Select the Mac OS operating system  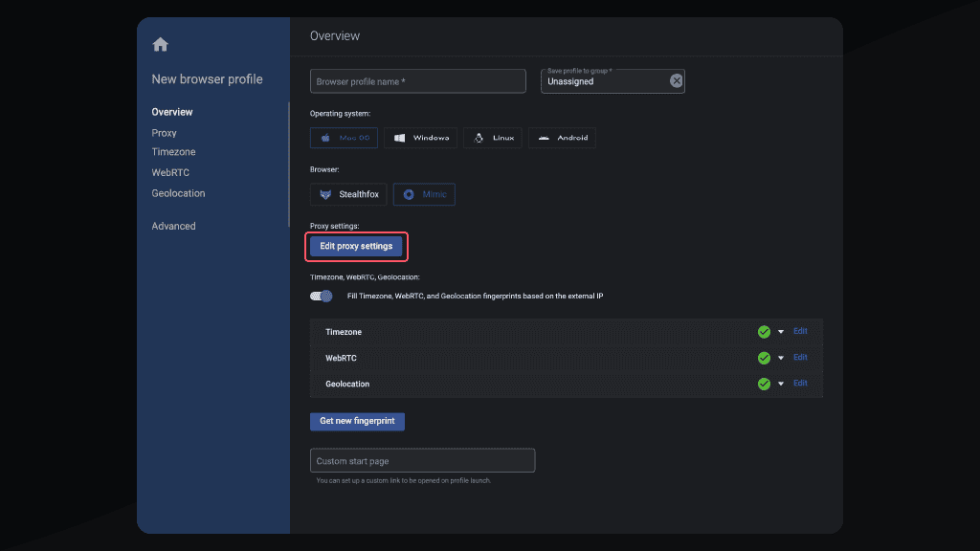pyautogui.click(x=344, y=138)
